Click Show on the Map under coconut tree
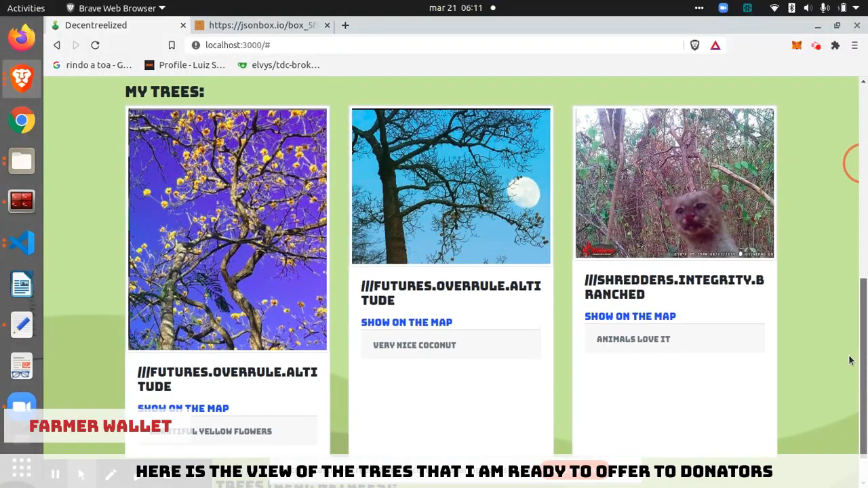This screenshot has width=868, height=488. (x=406, y=323)
